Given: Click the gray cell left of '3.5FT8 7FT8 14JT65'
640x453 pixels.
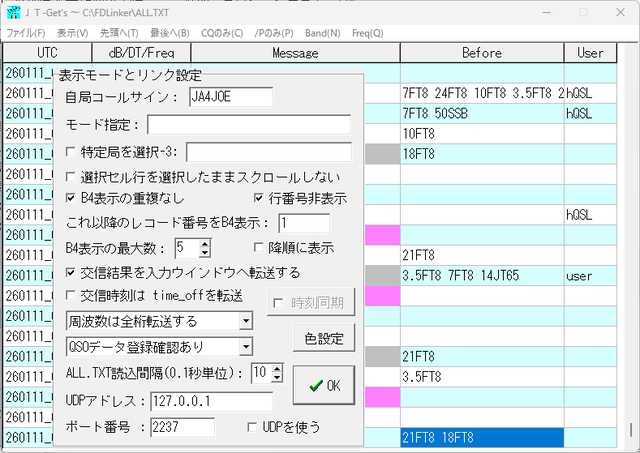Looking at the screenshot, I should (x=382, y=276).
